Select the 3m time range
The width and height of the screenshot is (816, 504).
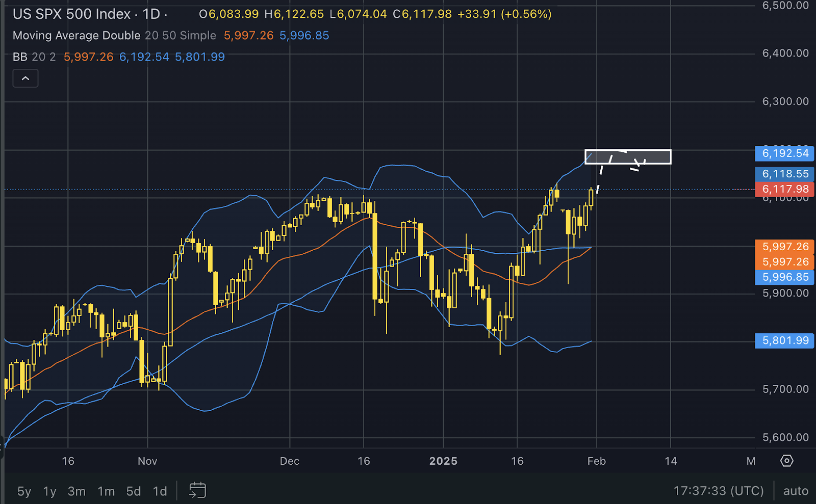[x=76, y=491]
